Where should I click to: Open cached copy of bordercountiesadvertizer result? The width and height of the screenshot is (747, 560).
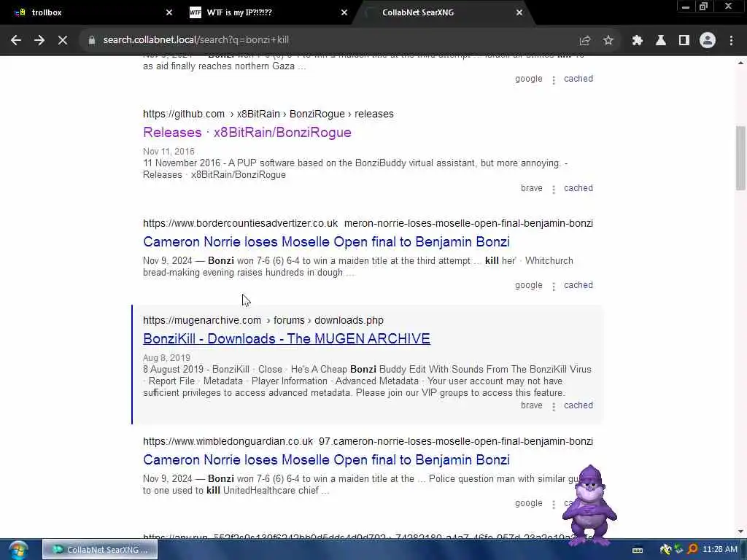(578, 285)
